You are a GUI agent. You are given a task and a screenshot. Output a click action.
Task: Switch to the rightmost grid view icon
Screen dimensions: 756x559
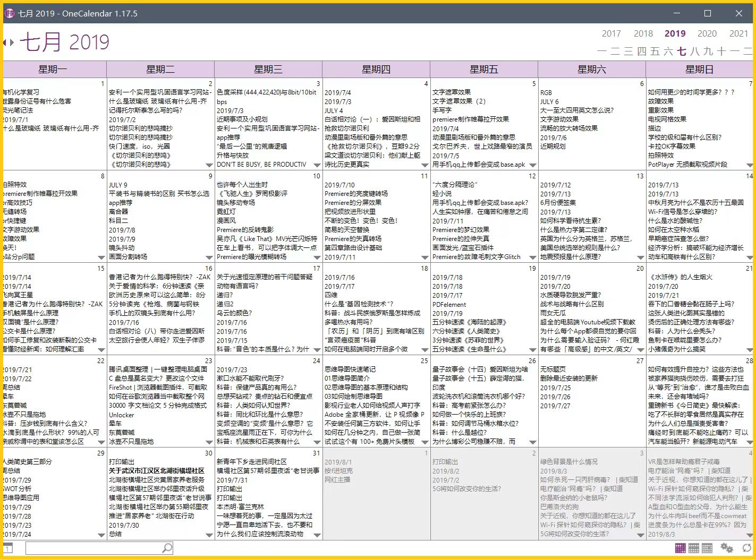pos(707,548)
